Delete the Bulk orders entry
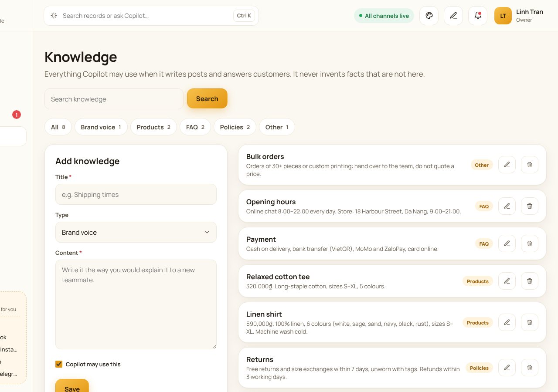The width and height of the screenshot is (558, 392). coord(530,165)
